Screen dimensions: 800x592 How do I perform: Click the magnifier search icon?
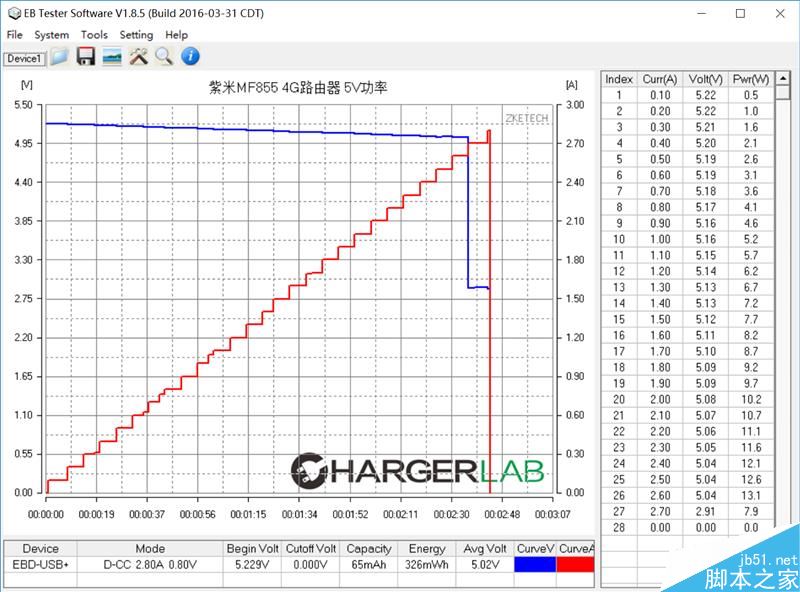[164, 56]
